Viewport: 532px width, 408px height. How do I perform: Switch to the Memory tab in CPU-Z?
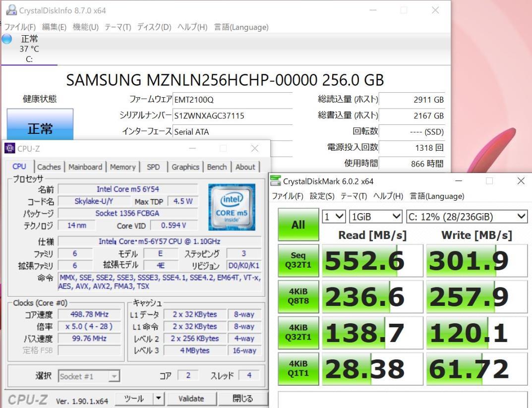point(123,167)
